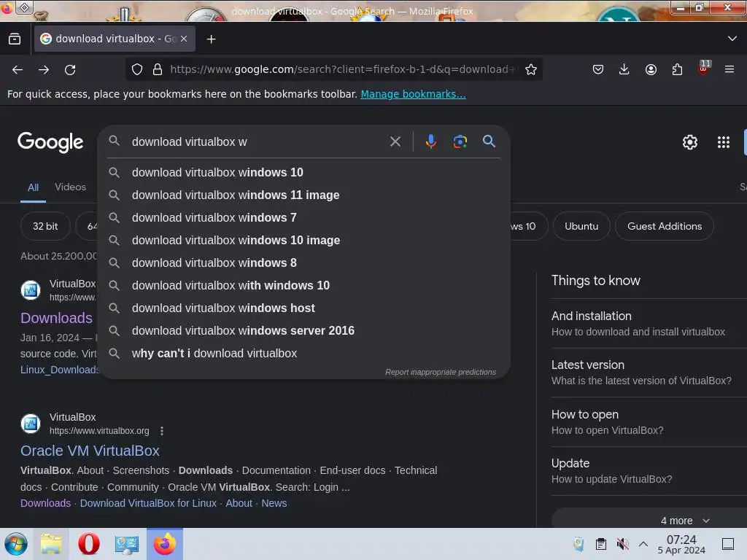
Task: Open the taskbar clock showing 07:24
Action: tap(681, 544)
